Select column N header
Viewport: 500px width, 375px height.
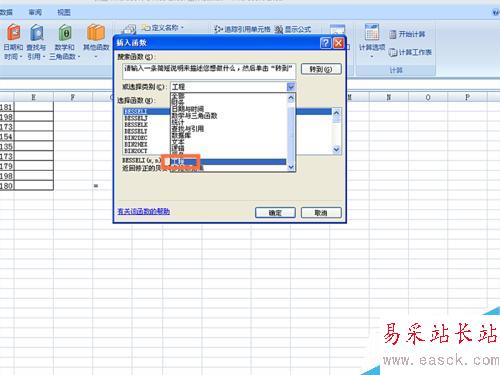click(x=389, y=97)
